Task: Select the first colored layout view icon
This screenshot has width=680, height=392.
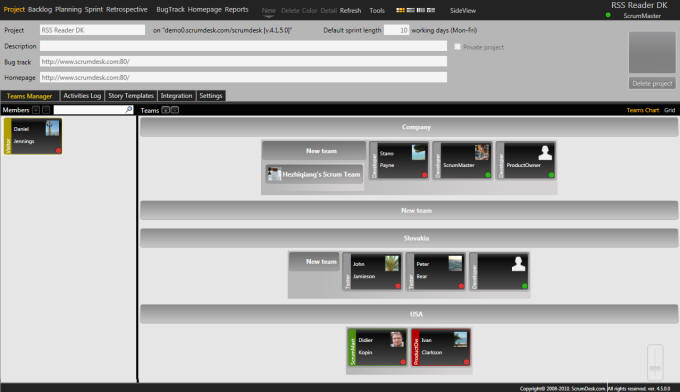Action: (x=400, y=10)
